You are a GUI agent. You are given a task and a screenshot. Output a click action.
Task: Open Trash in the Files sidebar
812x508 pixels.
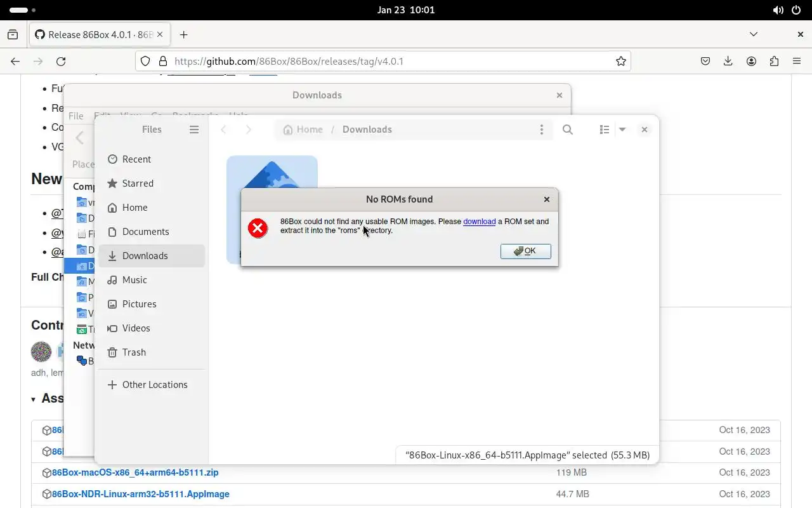click(152, 352)
